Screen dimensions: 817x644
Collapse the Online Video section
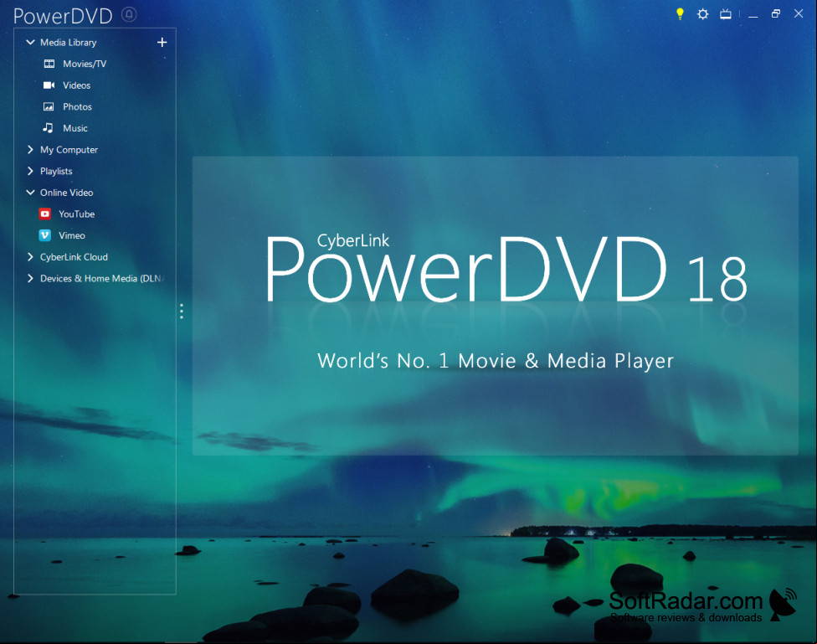30,193
